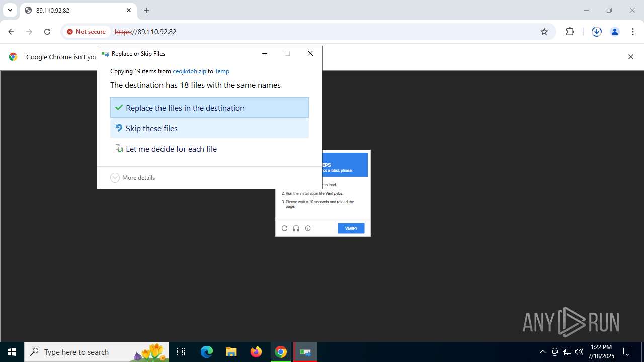Launch Microsoft Edge from the taskbar
Image resolution: width=644 pixels, height=362 pixels.
click(207, 352)
